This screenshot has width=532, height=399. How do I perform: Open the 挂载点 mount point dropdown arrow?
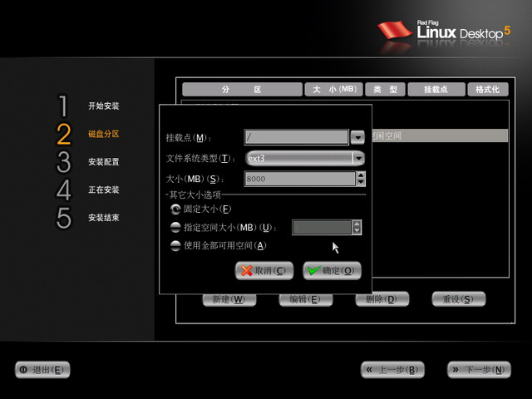[357, 137]
